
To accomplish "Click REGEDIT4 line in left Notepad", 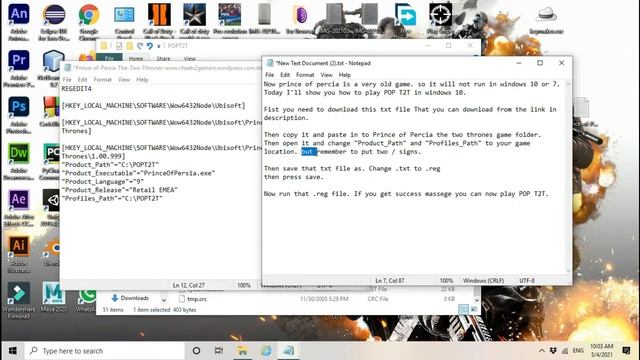I will [x=76, y=89].
